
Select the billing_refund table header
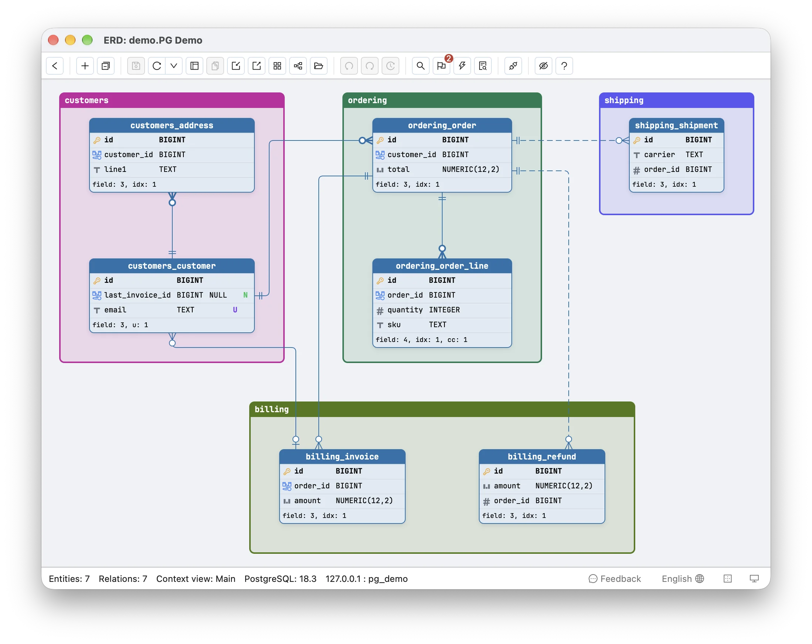542,457
